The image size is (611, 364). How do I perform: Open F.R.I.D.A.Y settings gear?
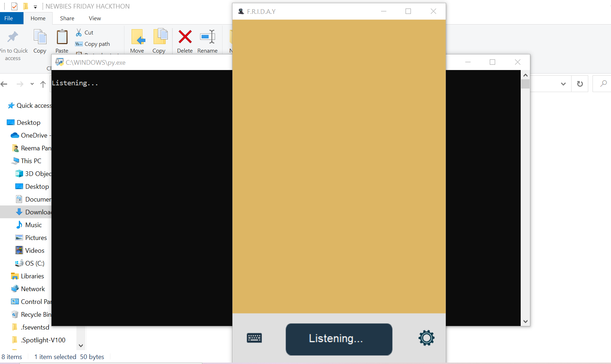(x=426, y=338)
